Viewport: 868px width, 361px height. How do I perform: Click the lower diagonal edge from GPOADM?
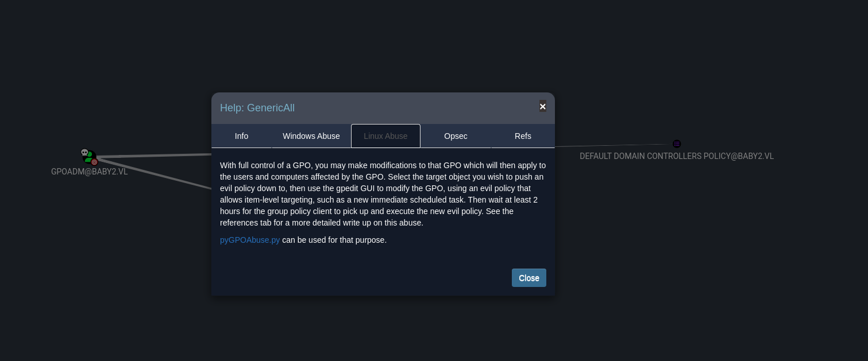[x=155, y=174]
